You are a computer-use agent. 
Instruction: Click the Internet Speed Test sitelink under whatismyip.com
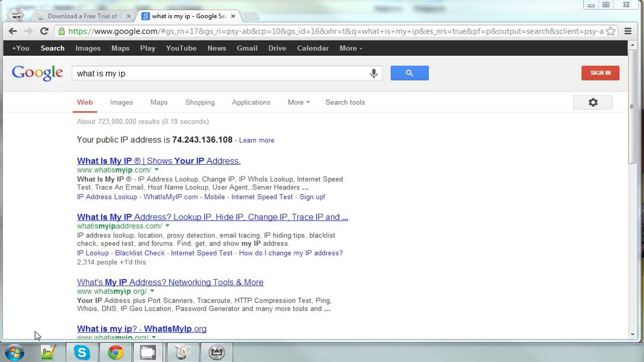click(262, 197)
